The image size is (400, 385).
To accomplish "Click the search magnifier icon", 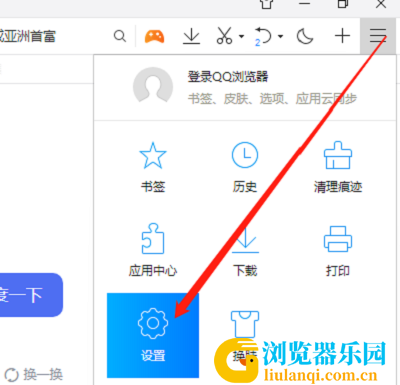I will point(120,36).
